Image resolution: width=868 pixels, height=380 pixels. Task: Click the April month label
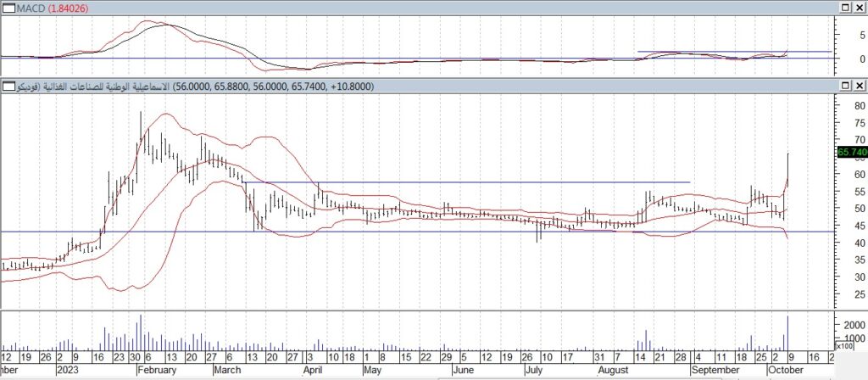[313, 371]
